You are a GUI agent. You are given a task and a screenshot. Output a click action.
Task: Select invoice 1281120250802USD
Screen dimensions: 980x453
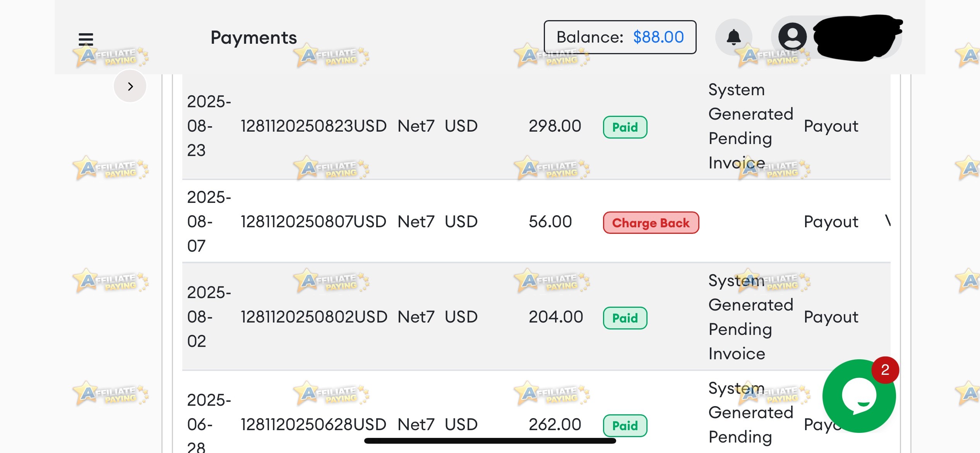[314, 317]
